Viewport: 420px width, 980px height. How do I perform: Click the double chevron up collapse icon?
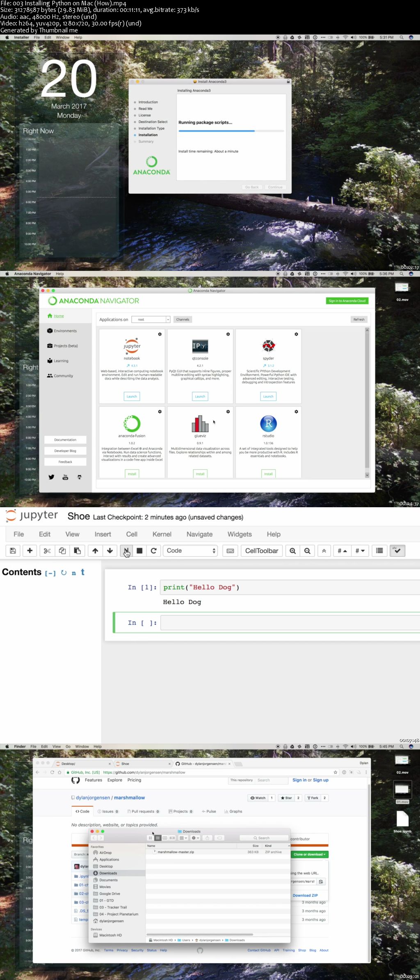324,551
